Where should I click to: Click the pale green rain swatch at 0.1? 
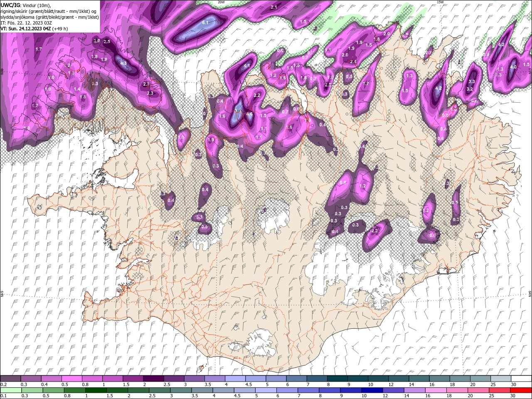click(10, 390)
